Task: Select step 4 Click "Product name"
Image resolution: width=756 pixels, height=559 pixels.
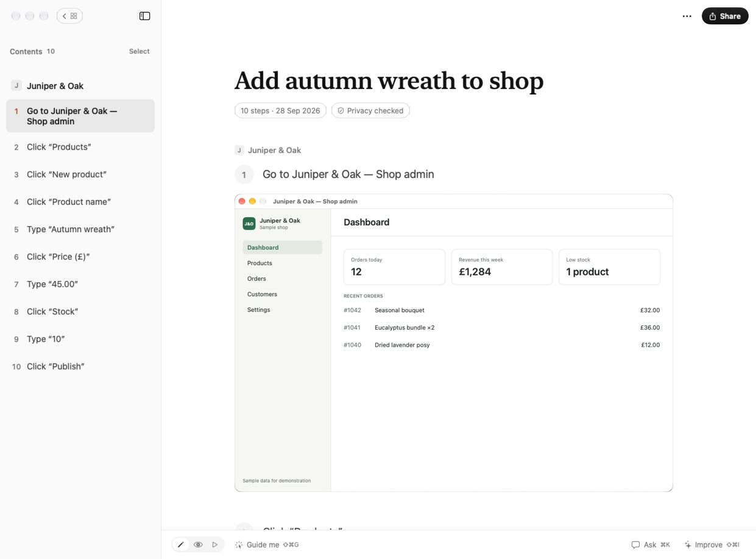Action: (x=80, y=202)
